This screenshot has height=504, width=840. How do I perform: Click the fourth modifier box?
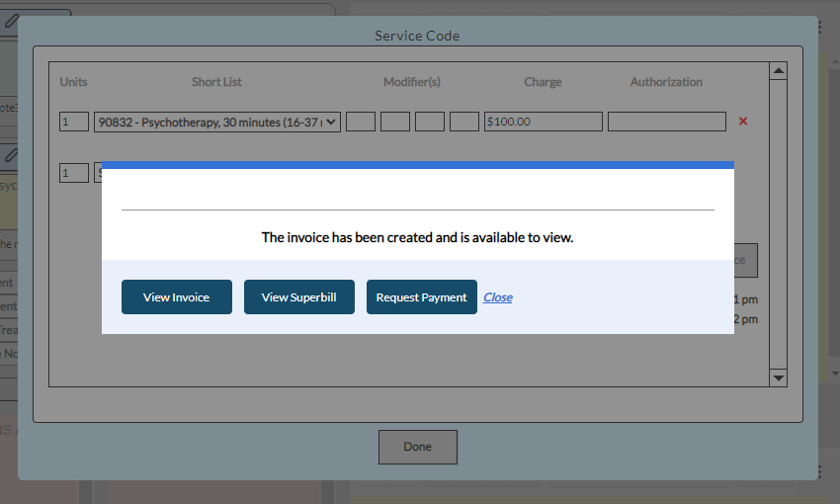[464, 122]
